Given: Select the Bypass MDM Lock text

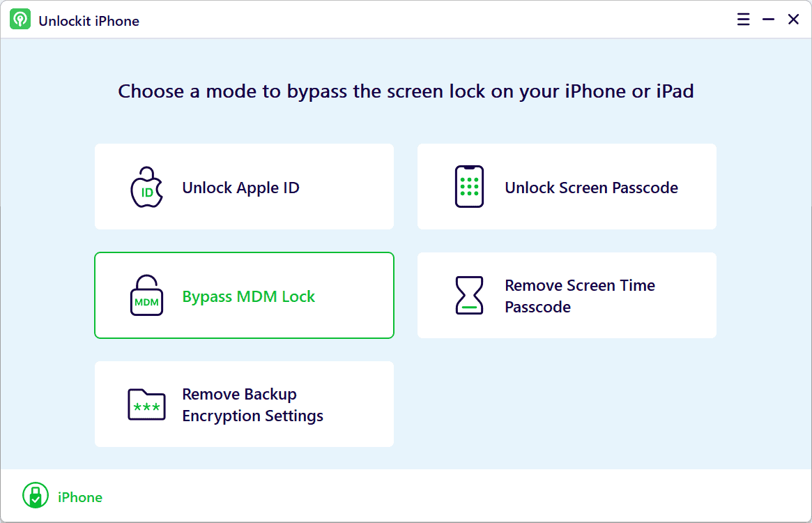Looking at the screenshot, I should [249, 296].
